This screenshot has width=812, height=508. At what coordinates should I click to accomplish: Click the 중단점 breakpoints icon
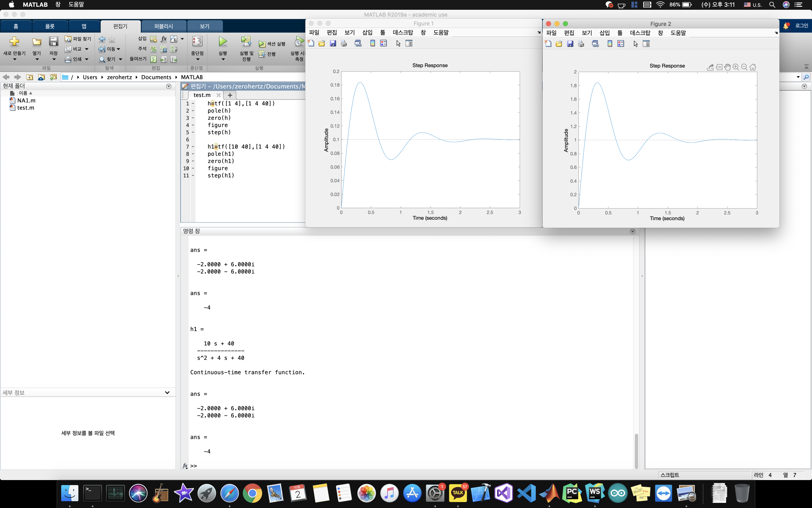(197, 41)
